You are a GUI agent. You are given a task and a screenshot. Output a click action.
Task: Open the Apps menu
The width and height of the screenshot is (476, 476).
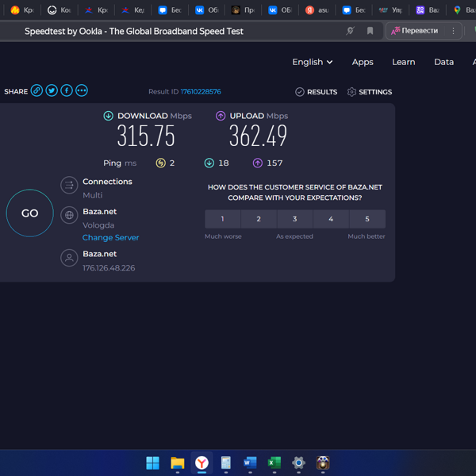(x=363, y=62)
